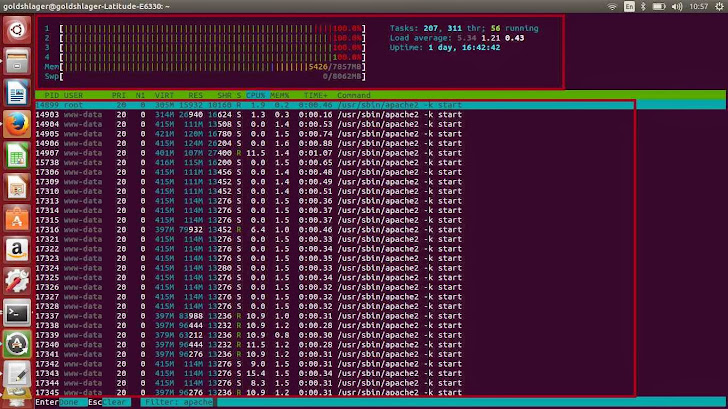Sort processes by PRI column header
Viewport: 728px width, 409px height.
pos(119,95)
